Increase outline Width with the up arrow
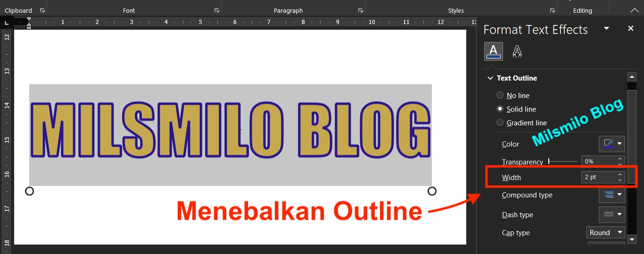Image resolution: width=644 pixels, height=254 pixels. pyautogui.click(x=620, y=174)
